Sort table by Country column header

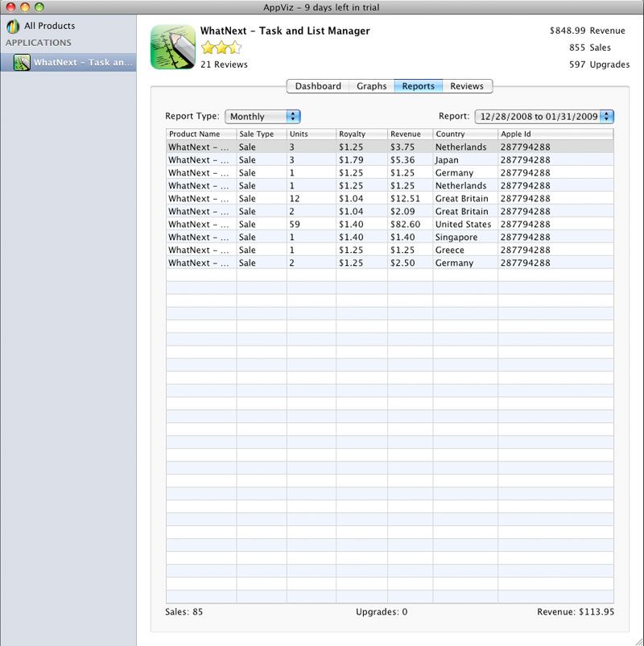464,135
